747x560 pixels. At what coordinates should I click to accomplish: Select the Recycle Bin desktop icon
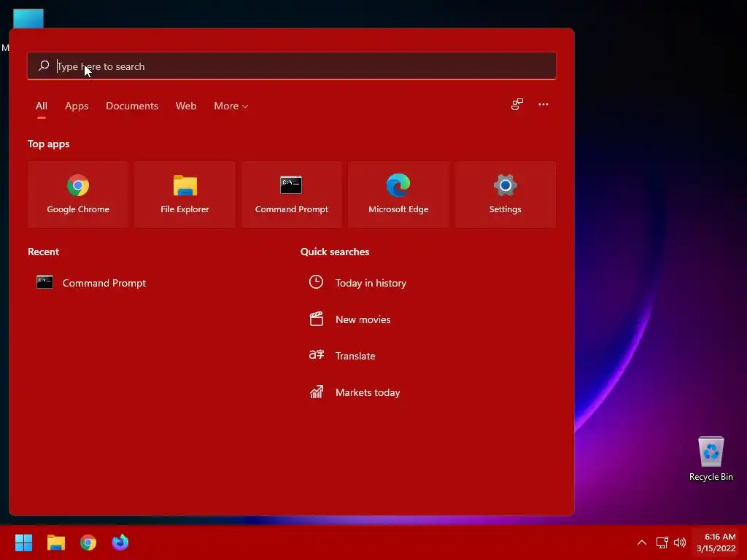coord(711,459)
